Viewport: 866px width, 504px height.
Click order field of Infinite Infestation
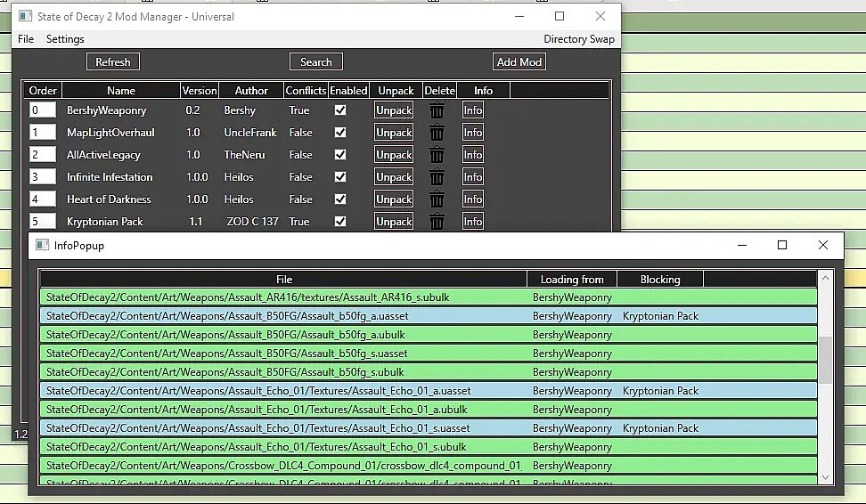(43, 176)
